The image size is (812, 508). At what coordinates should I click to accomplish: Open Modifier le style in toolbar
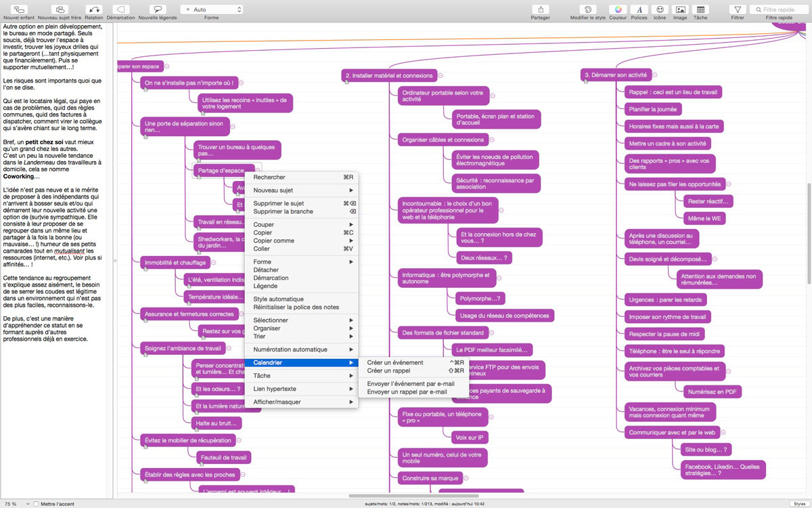(588, 9)
